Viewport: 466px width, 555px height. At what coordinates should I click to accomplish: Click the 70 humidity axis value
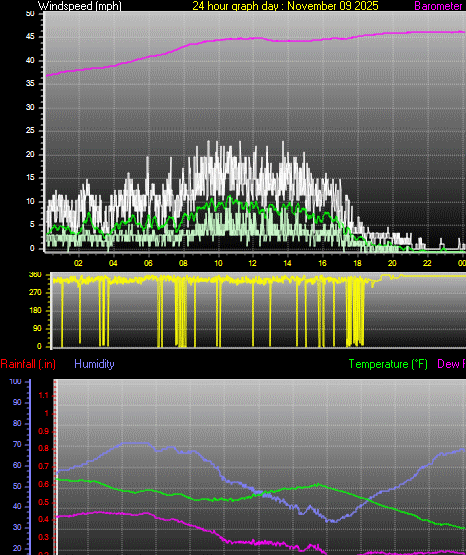(x=17, y=445)
